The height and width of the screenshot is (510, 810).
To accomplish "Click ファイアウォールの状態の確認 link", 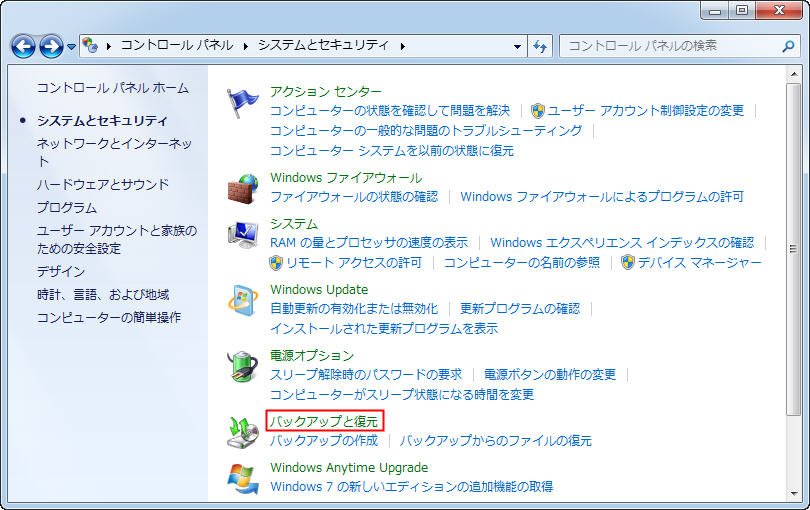I will pyautogui.click(x=354, y=197).
